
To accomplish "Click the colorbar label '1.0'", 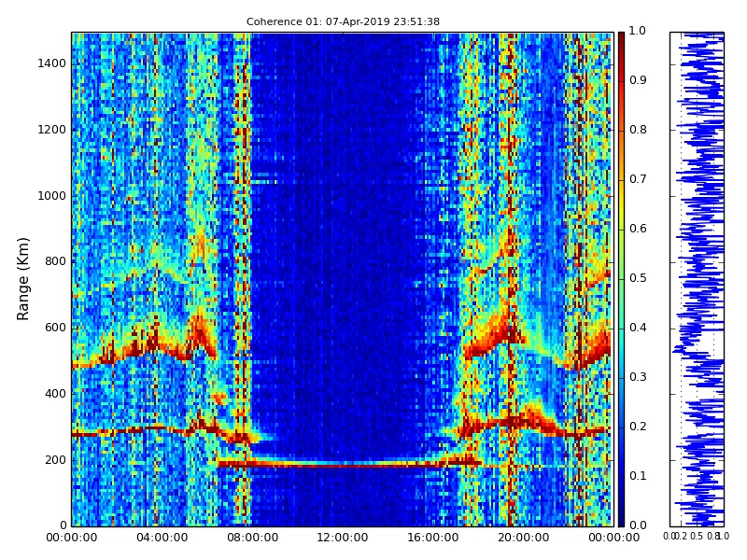I will [x=638, y=31].
